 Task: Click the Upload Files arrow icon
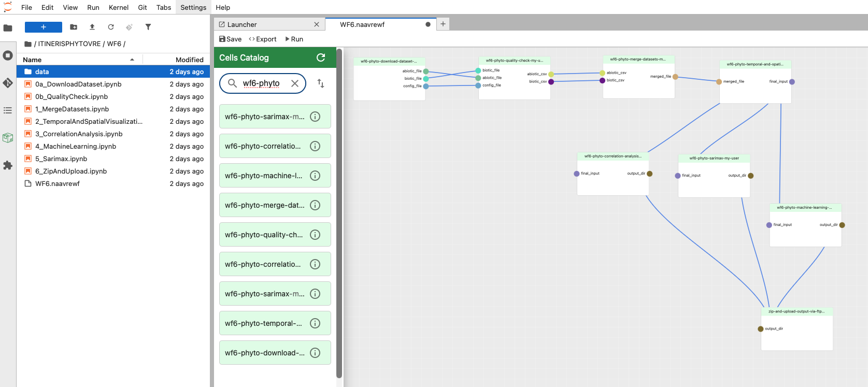[92, 27]
